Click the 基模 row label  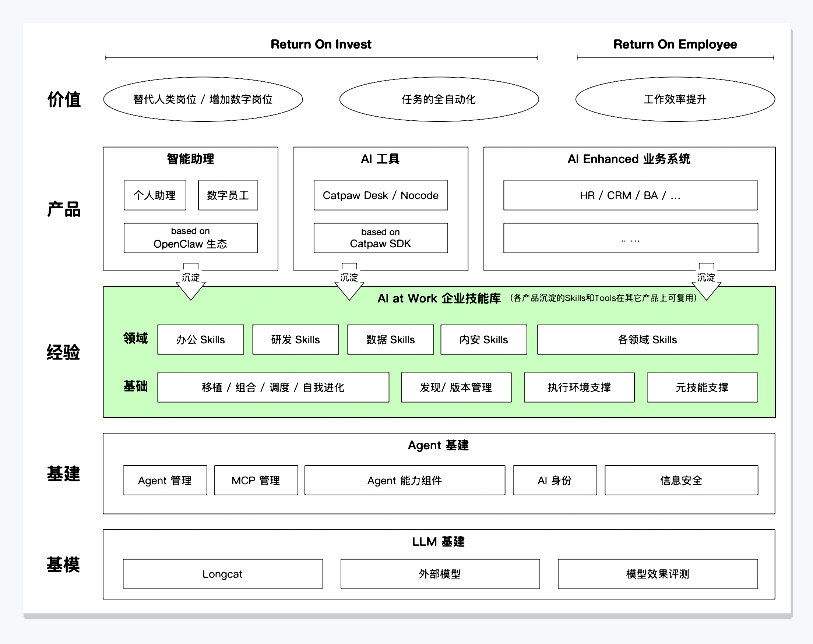[63, 565]
